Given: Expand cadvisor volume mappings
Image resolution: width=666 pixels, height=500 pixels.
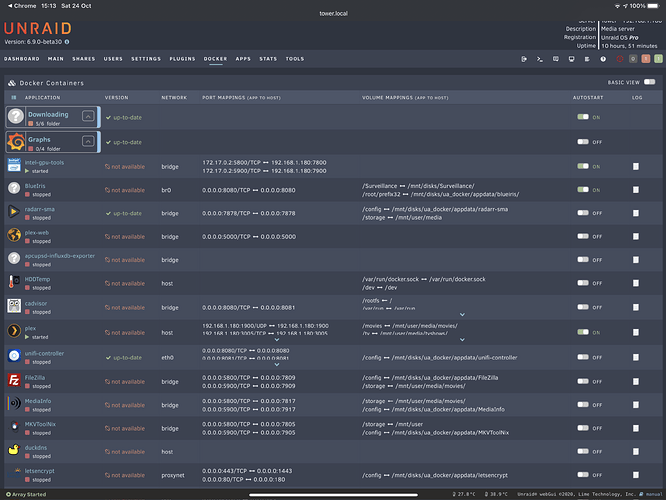Looking at the screenshot, I should pos(462,315).
